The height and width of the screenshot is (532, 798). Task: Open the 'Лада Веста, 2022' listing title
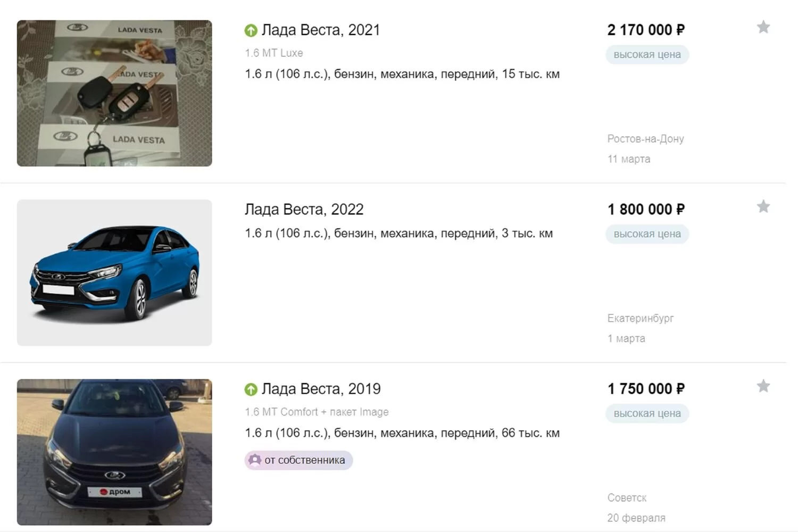point(304,210)
